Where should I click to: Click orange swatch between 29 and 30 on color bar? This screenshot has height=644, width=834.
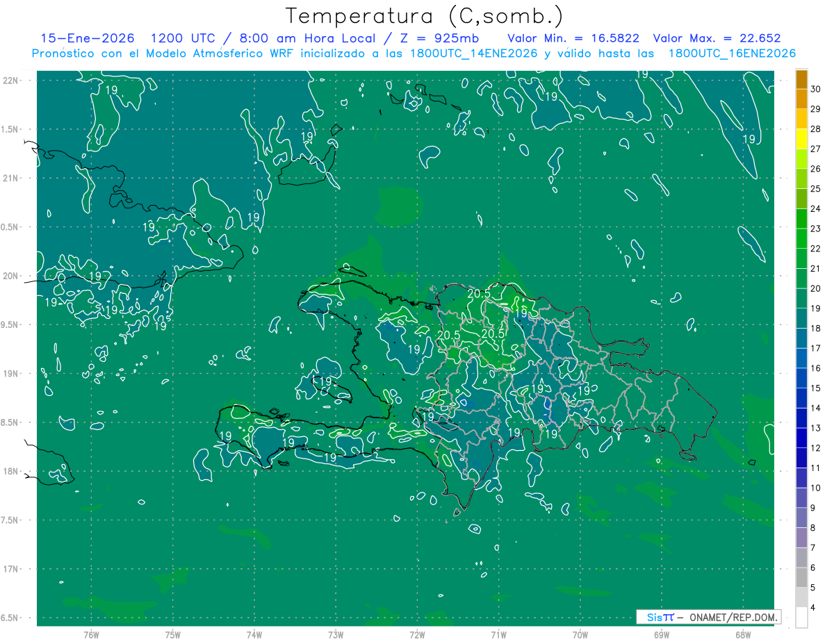tap(801, 99)
